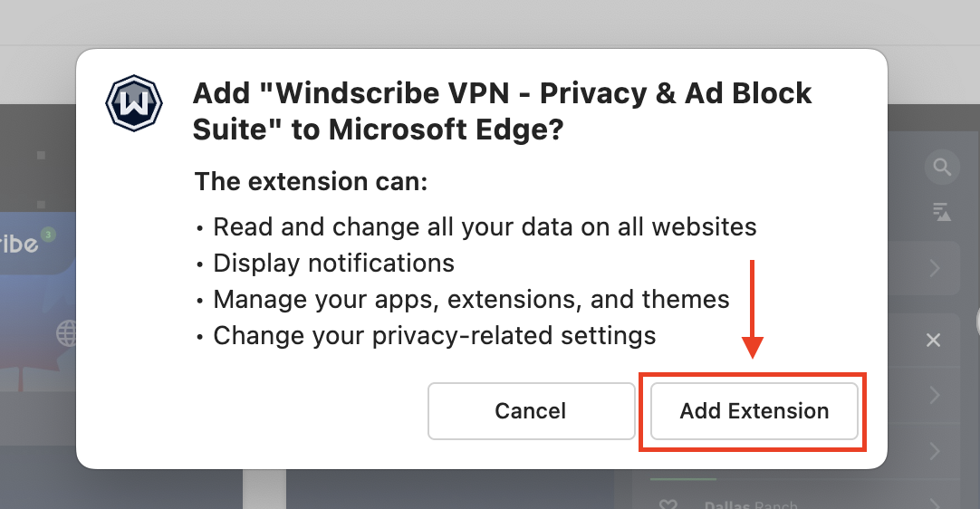The image size is (980, 509).
Task: Expand the chevron directly below the sort icon
Action: pyautogui.click(x=935, y=269)
